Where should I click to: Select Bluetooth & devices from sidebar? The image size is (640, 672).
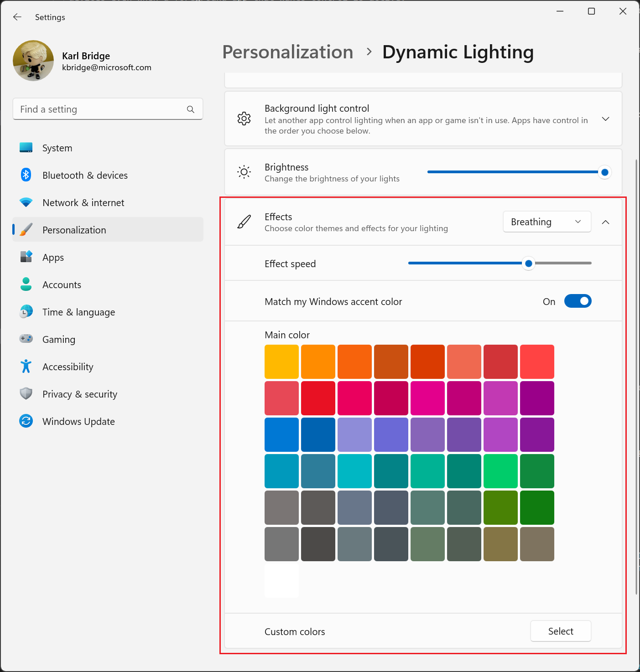[85, 175]
